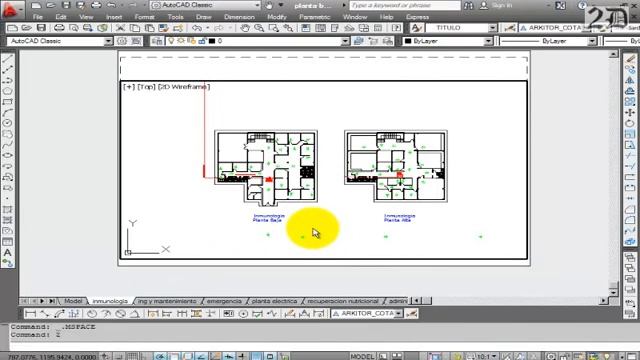The height and width of the screenshot is (360, 640).
Task: Open the ByLayer linetype dropdown
Action: 592,41
